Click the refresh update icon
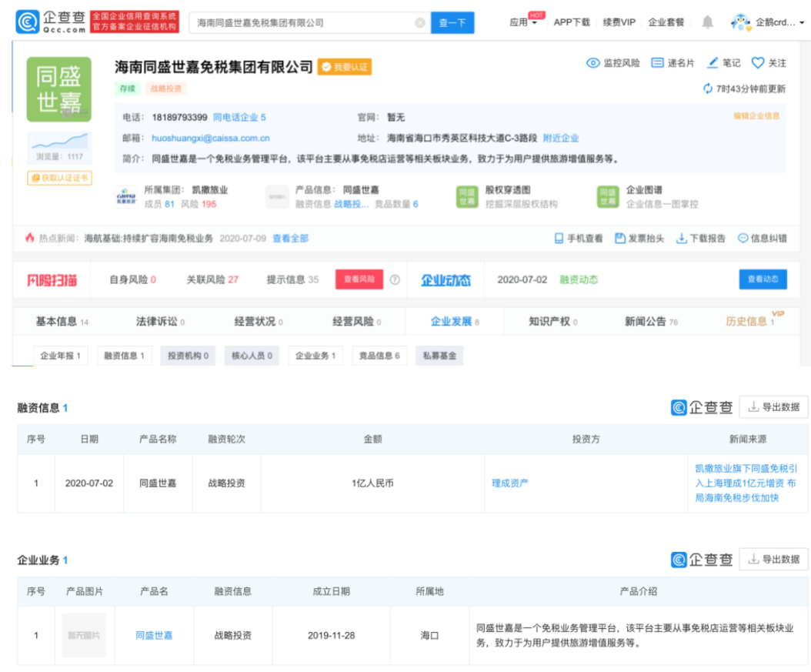Image resolution: width=811 pixels, height=672 pixels. tap(707, 89)
